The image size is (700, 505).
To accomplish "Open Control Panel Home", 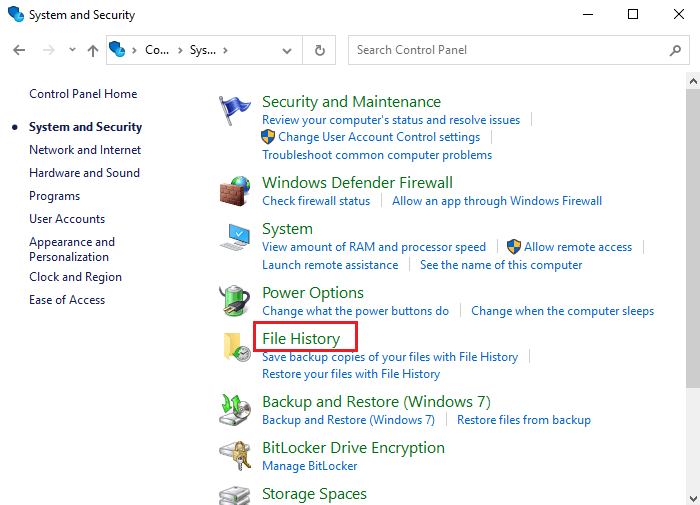I will pyautogui.click(x=83, y=94).
